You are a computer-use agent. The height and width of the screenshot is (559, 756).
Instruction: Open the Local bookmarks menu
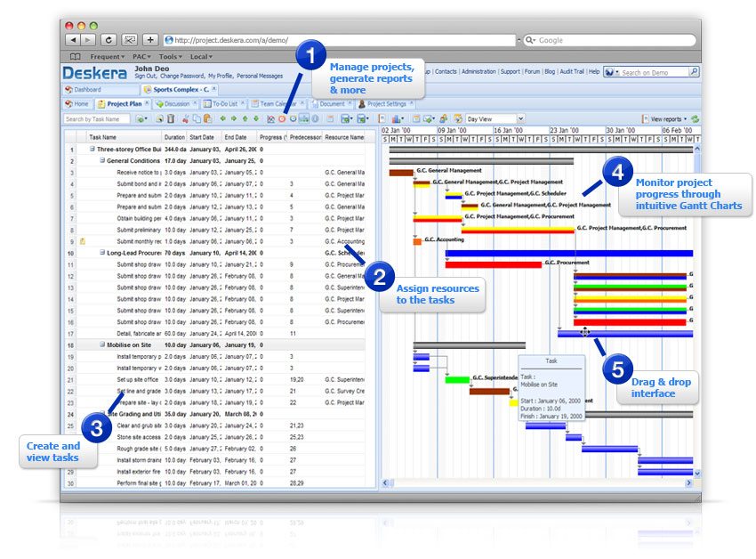[201, 56]
